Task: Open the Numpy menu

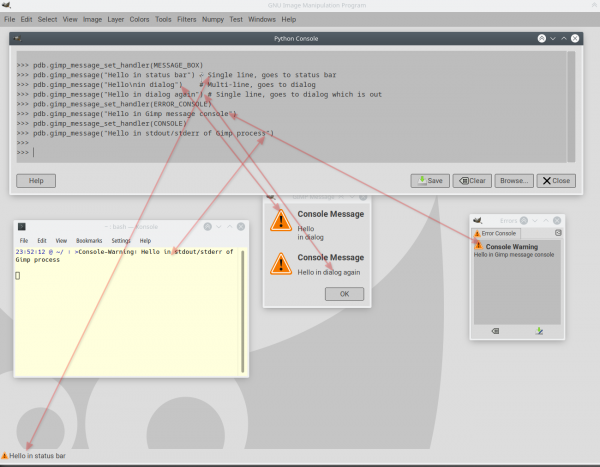Action: 213,19
